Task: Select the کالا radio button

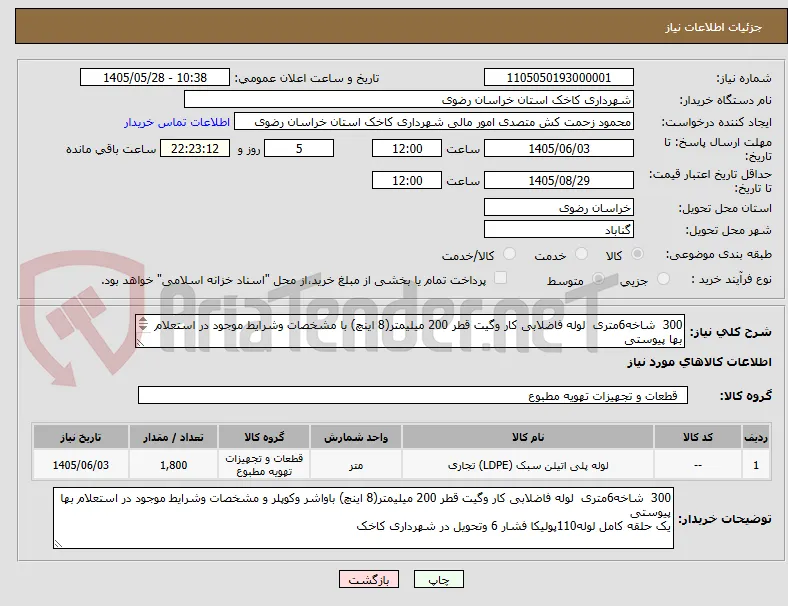Action: pyautogui.click(x=637, y=254)
